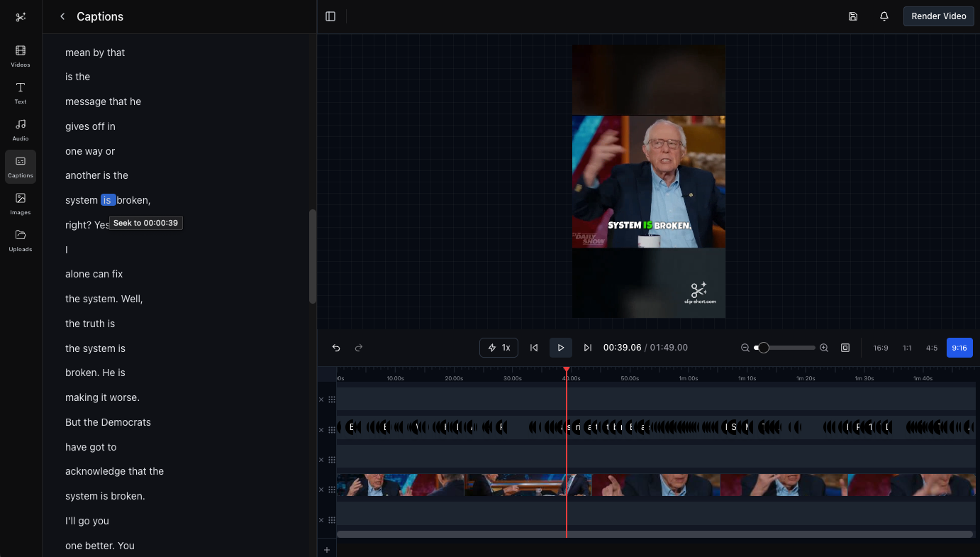Viewport: 980px width, 557px height.
Task: Open the Uploads sidebar panel
Action: [21, 241]
